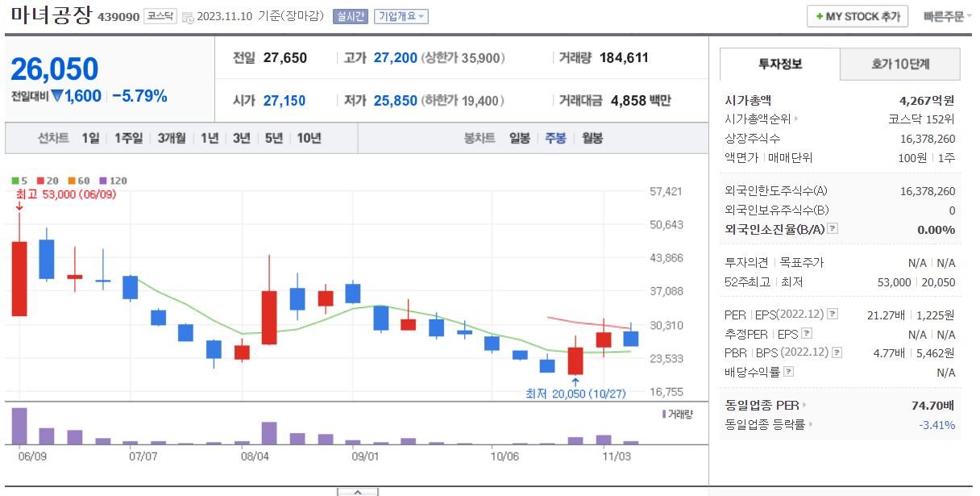Switch candle chart to 주봉
Screen dimensions: 980x496
[x=556, y=138]
